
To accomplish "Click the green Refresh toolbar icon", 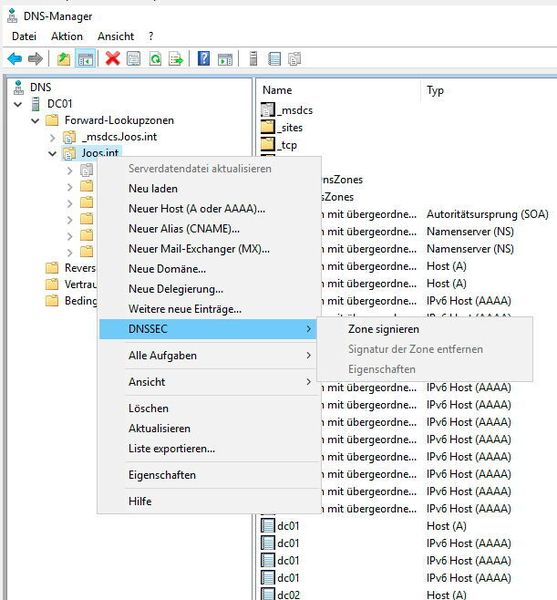I will pyautogui.click(x=155, y=59).
